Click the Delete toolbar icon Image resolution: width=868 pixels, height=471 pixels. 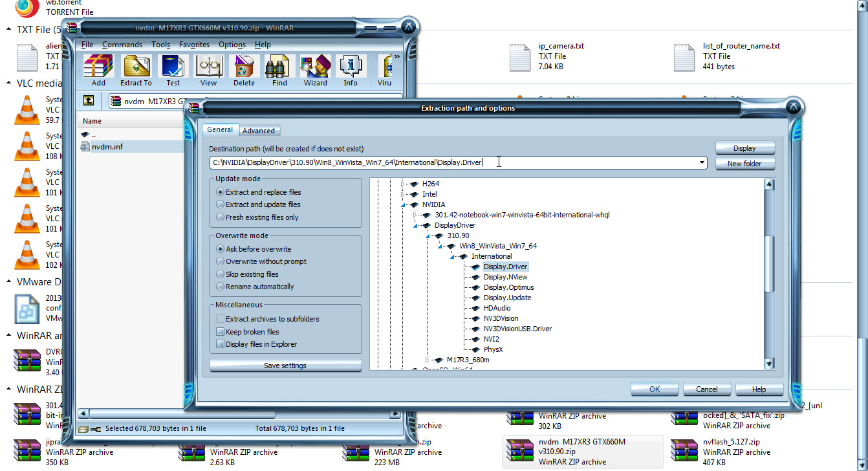pos(244,70)
